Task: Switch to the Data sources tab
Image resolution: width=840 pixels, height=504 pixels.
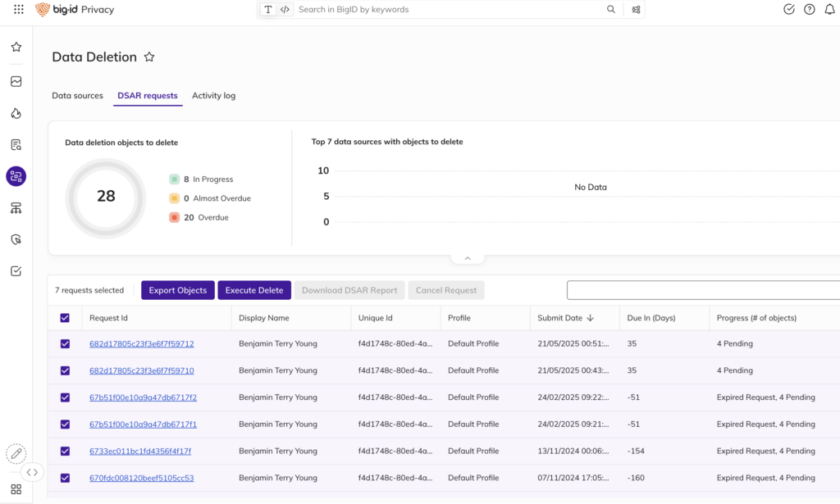Action: point(77,96)
